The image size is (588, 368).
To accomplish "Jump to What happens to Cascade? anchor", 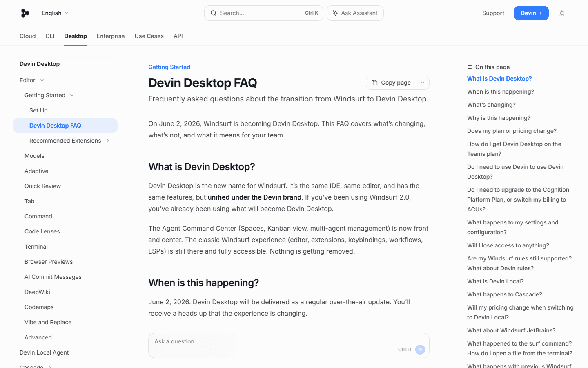I will pos(505,294).
